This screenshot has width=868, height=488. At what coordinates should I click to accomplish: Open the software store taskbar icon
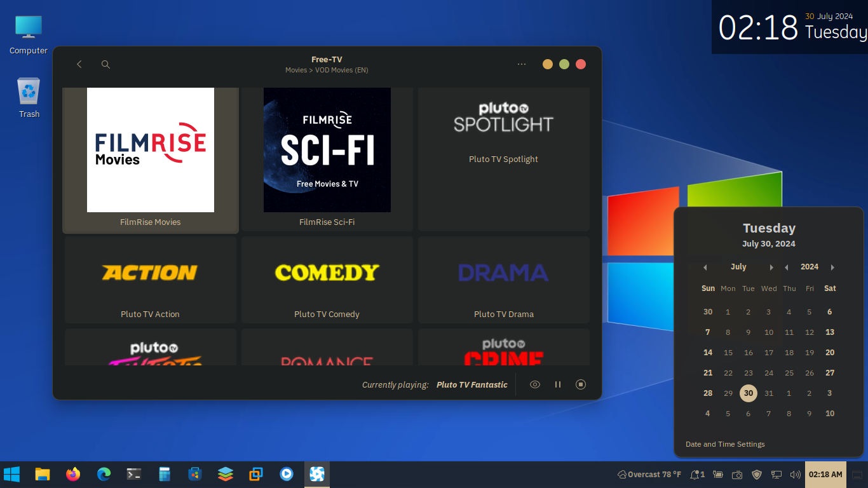coord(195,474)
